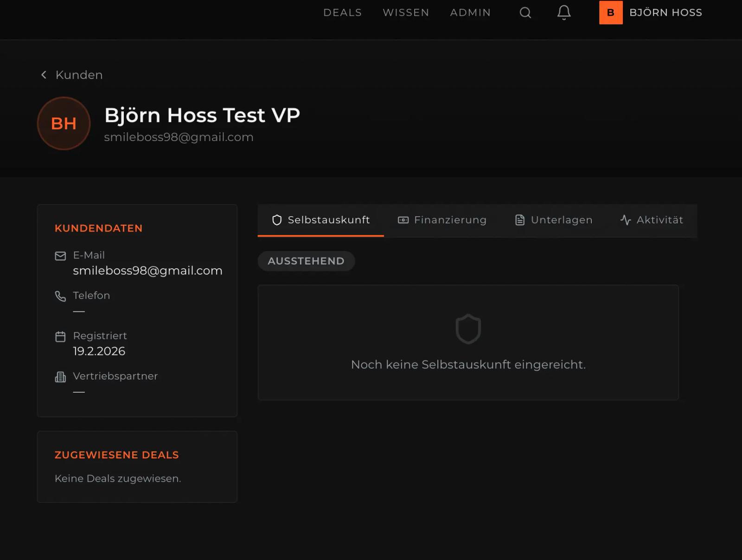The width and height of the screenshot is (742, 560).
Task: Open the Deals menu
Action: click(x=342, y=13)
